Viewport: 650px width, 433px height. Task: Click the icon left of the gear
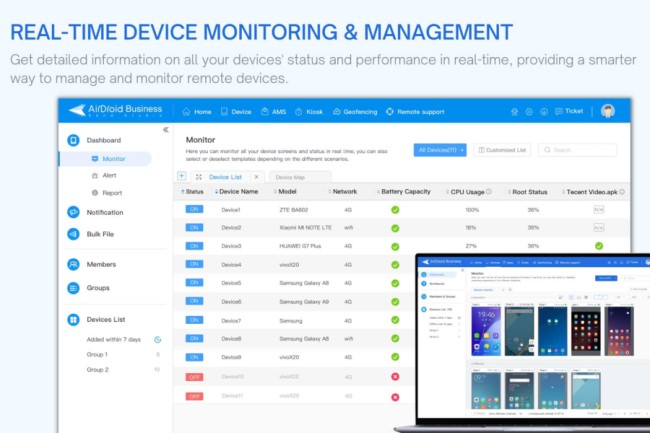click(x=514, y=111)
